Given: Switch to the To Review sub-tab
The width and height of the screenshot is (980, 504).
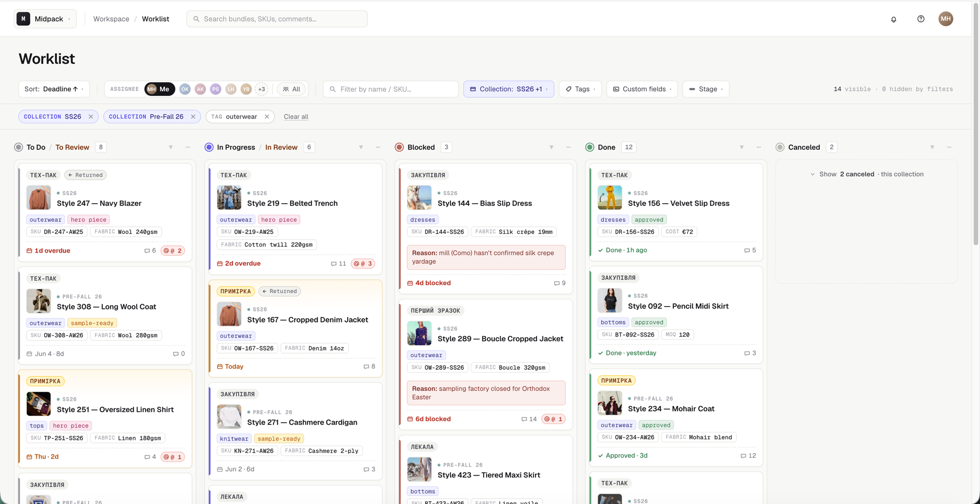Looking at the screenshot, I should (72, 147).
